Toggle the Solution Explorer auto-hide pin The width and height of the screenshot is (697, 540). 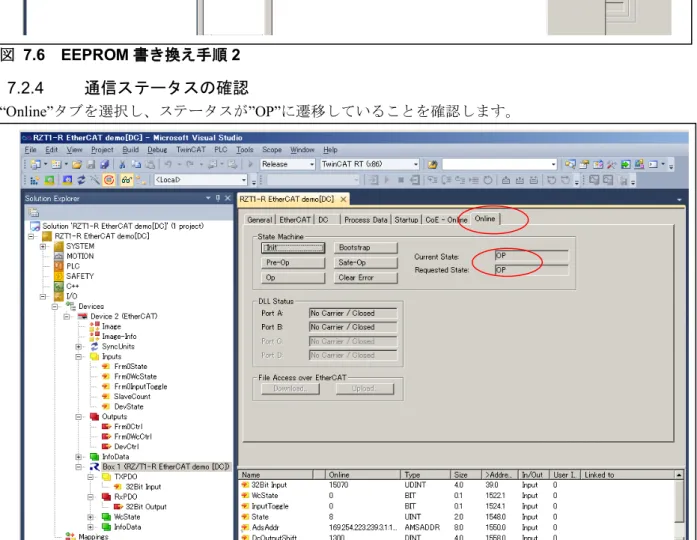point(218,198)
